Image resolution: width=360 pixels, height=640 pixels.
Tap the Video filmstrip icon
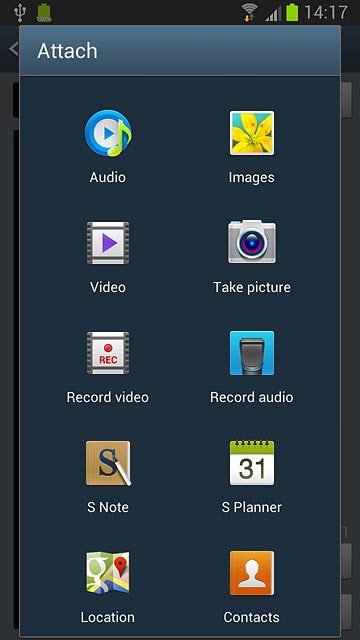tap(108, 243)
